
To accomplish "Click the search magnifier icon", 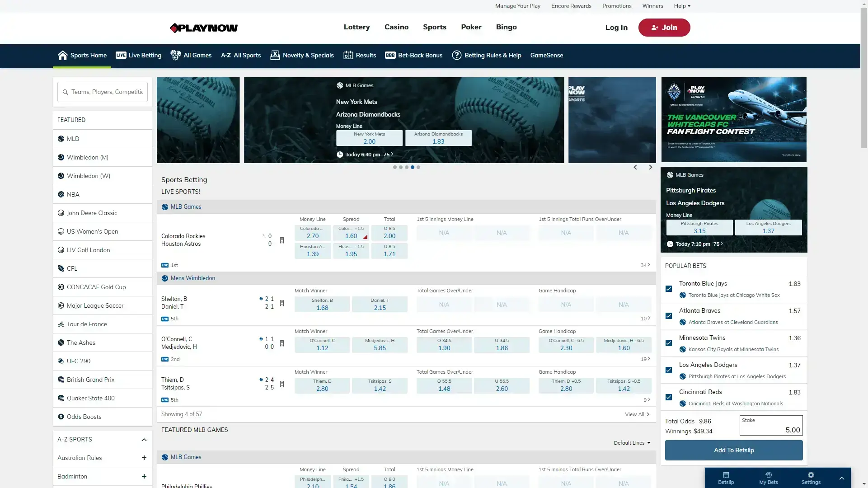I will (66, 92).
